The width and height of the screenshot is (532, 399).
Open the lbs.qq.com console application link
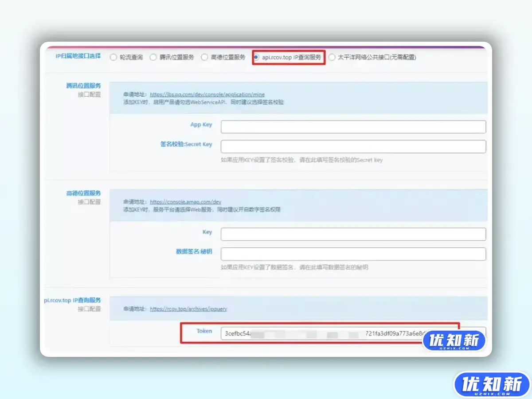pos(207,94)
